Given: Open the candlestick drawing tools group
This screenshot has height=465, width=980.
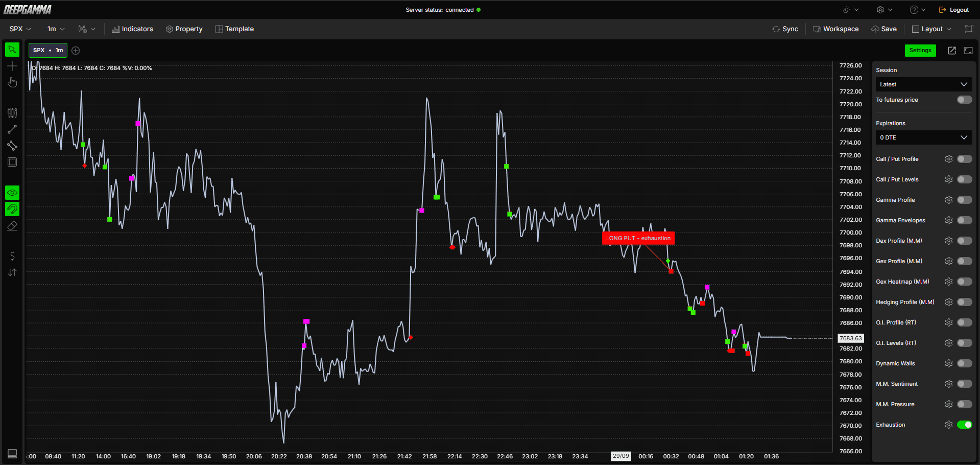Looking at the screenshot, I should coord(12,113).
